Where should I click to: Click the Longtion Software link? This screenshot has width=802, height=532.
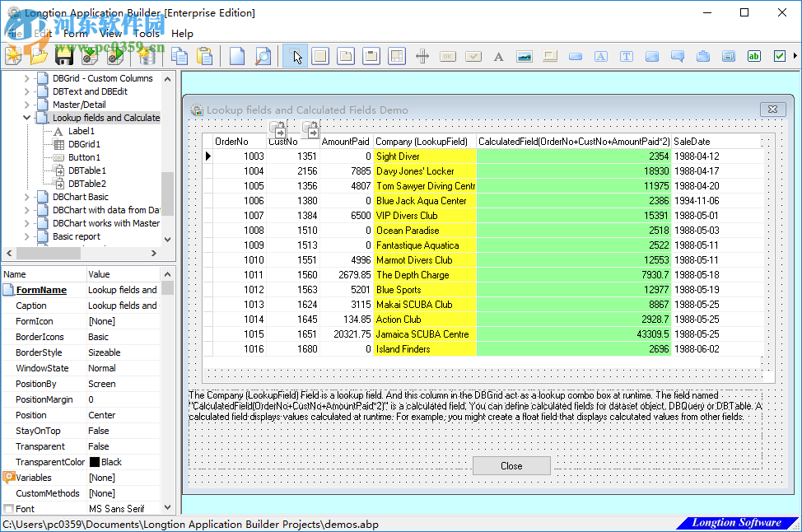(x=737, y=523)
